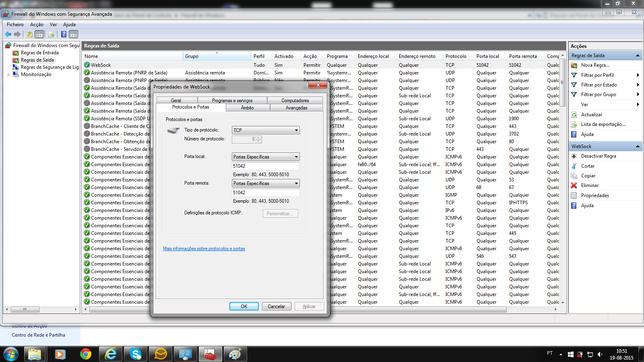Screen dimensions: 644x362
Task: Click the Monitorização tree icon
Action: 16,74
